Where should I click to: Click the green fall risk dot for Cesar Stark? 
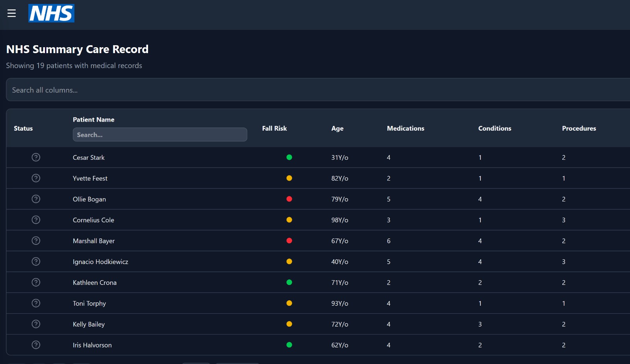[x=289, y=157]
